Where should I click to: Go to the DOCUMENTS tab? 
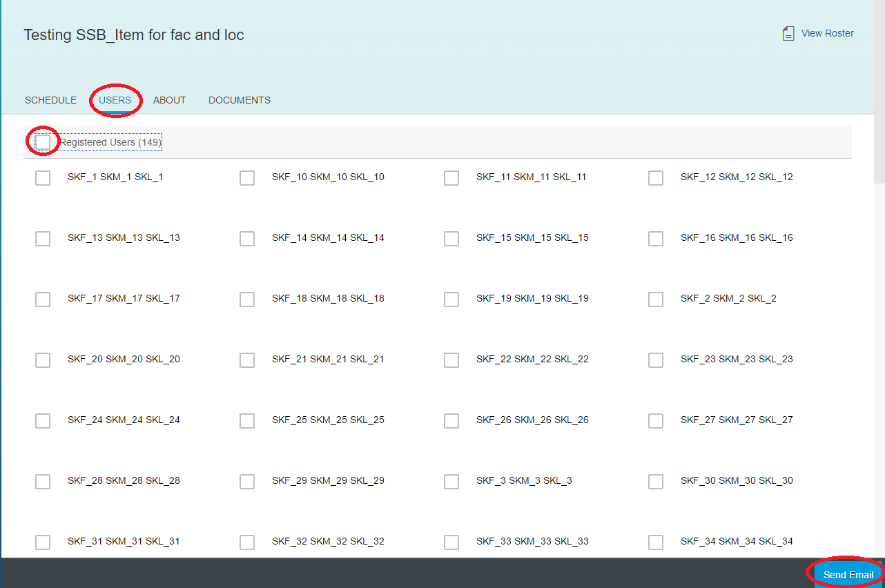240,100
